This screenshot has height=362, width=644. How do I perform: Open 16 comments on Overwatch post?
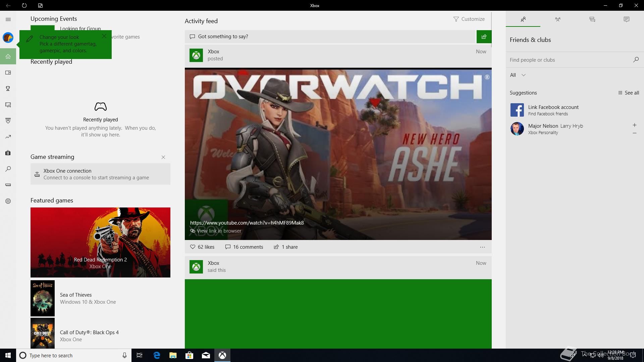[244, 247]
